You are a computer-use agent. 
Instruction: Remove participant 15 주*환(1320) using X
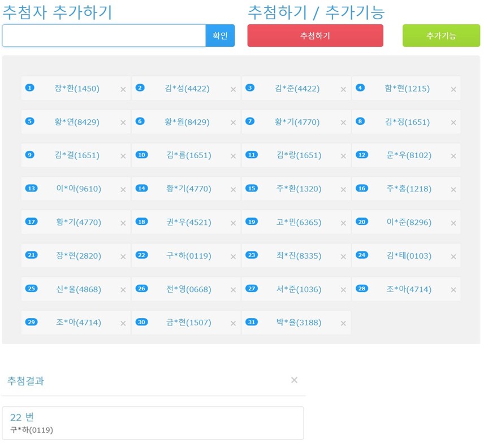coord(343,190)
